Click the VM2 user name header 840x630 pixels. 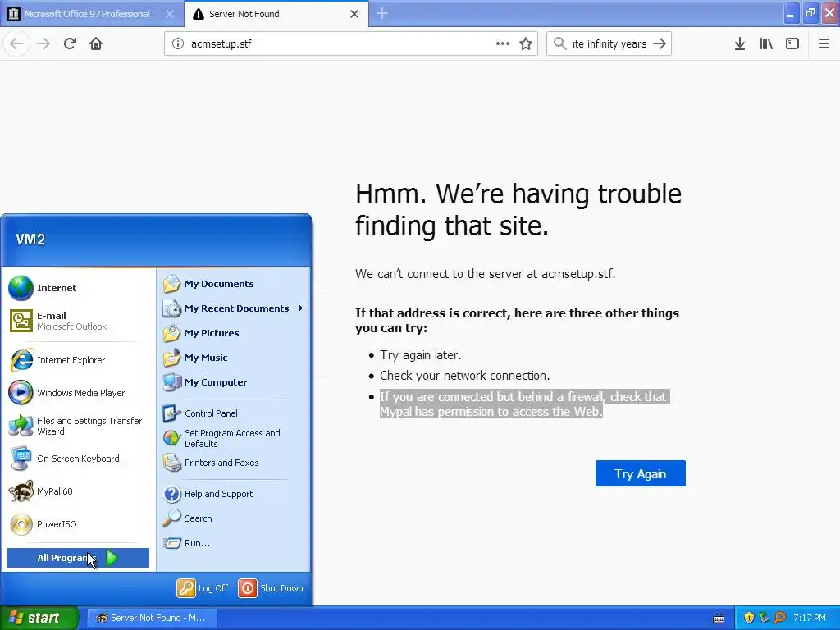pyautogui.click(x=30, y=240)
